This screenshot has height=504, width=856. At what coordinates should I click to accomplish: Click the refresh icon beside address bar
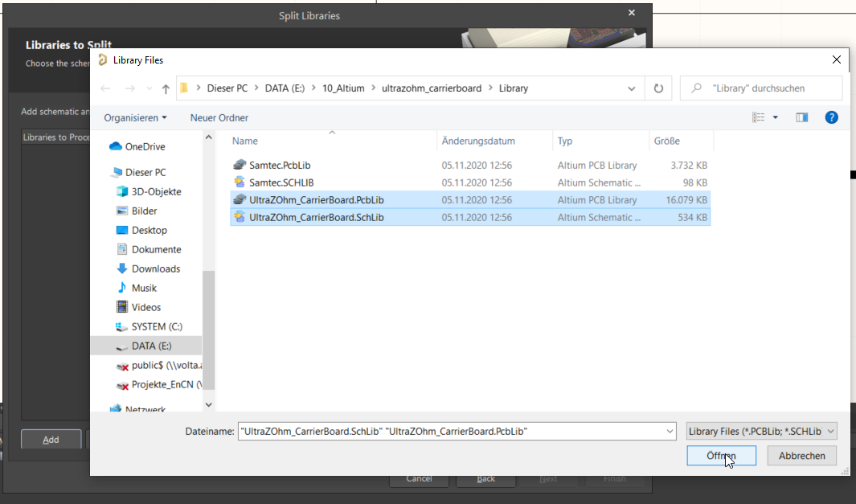659,88
